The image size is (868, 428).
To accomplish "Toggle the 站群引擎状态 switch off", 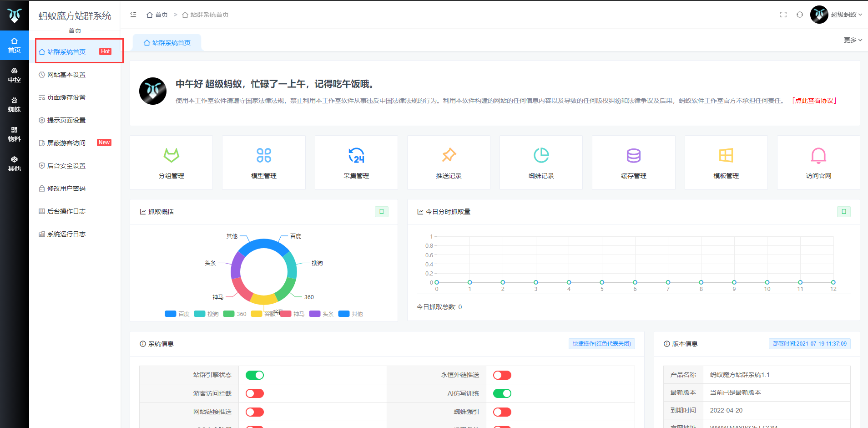I will (254, 375).
